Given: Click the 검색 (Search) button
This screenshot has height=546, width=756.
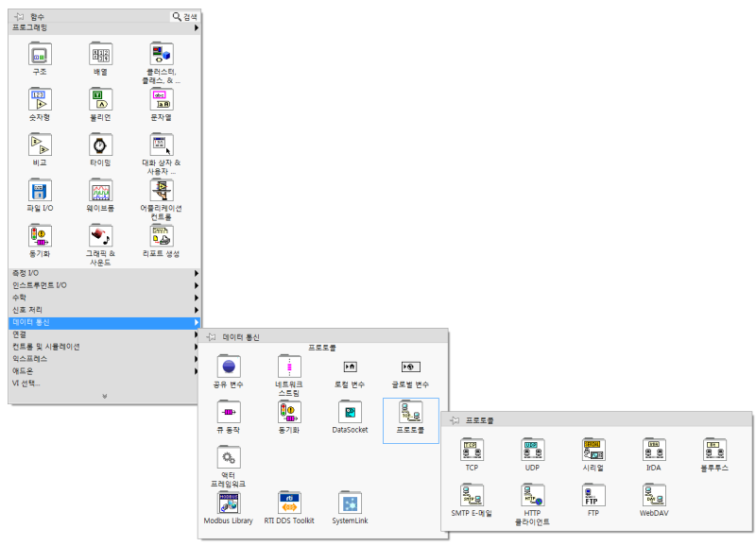Looking at the screenshot, I should [185, 16].
